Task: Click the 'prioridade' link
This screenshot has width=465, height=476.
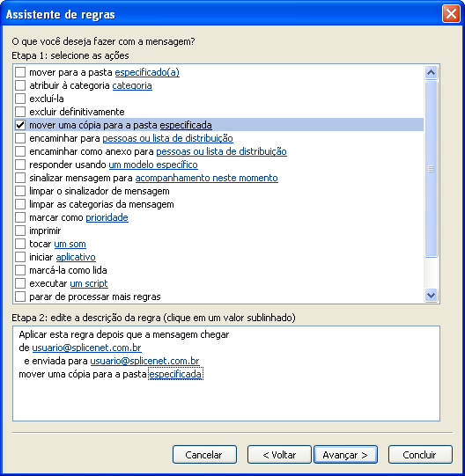Action: pyautogui.click(x=107, y=217)
